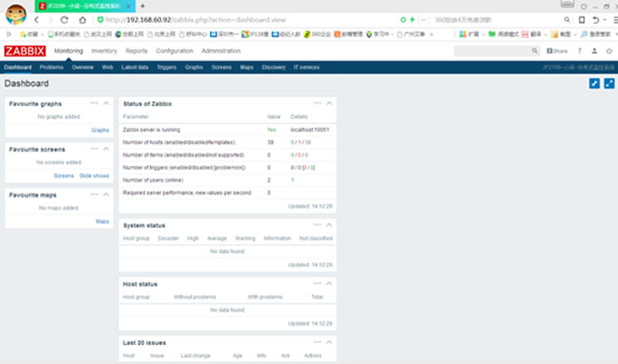Click the forward navigation arrow
Image resolution: width=618 pixels, height=364 pixels.
point(51,20)
